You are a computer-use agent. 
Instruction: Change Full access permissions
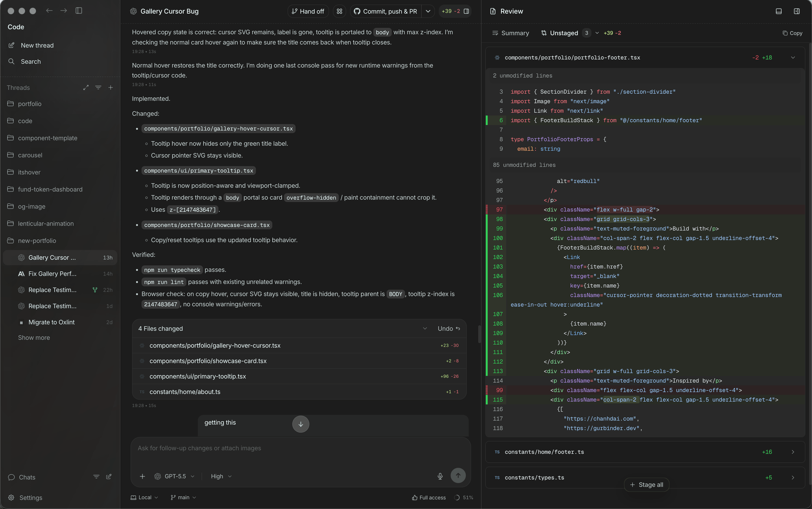tap(429, 498)
